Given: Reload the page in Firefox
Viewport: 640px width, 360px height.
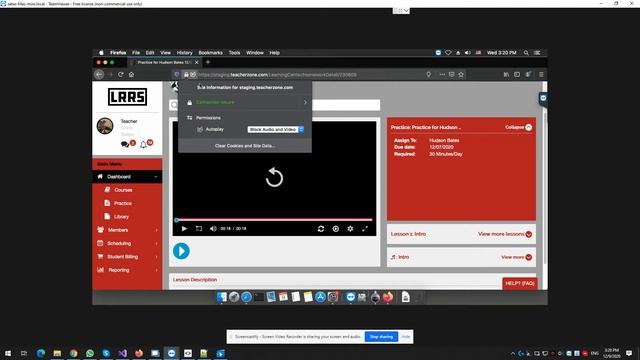Looking at the screenshot, I should click(120, 75).
